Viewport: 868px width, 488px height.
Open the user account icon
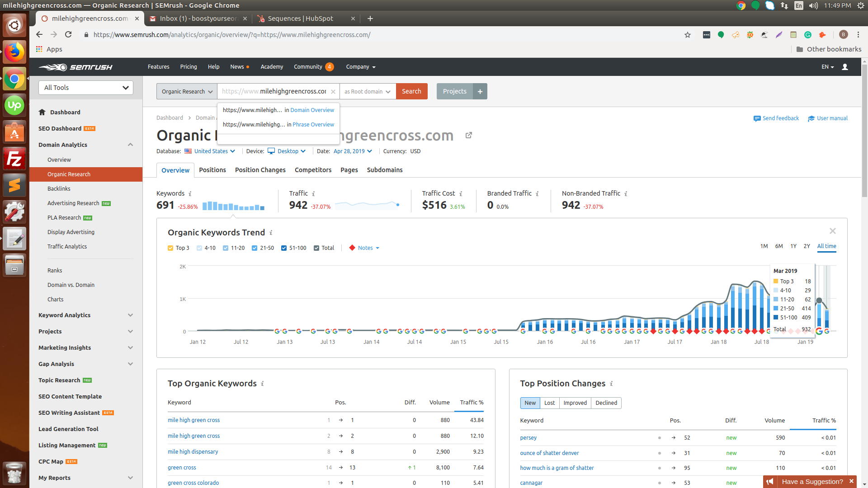tap(844, 67)
